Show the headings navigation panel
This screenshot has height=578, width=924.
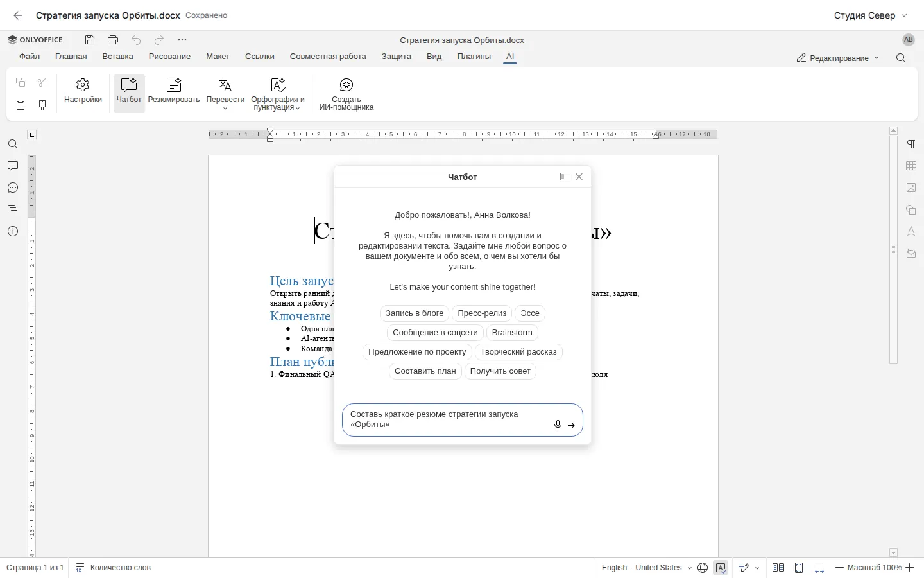point(13,209)
